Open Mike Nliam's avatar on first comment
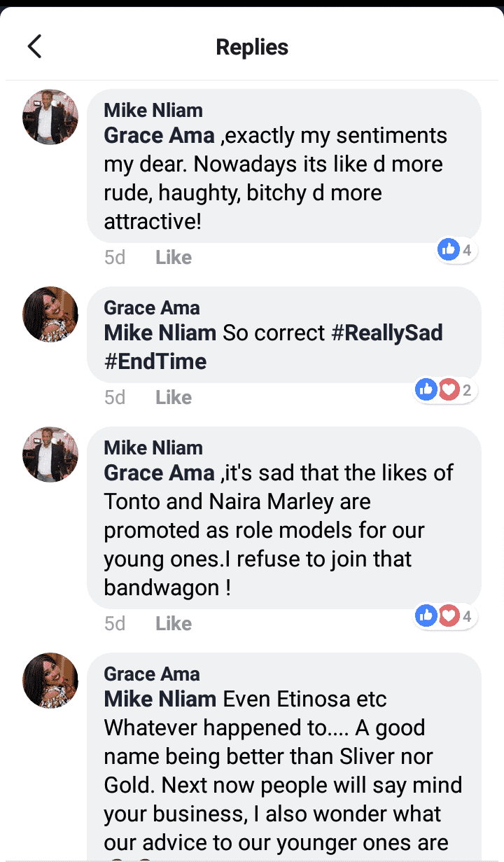The height and width of the screenshot is (862, 504). [50, 117]
